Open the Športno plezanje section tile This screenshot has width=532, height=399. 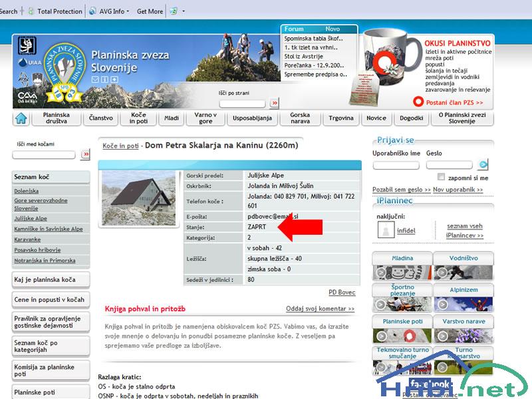click(x=402, y=298)
